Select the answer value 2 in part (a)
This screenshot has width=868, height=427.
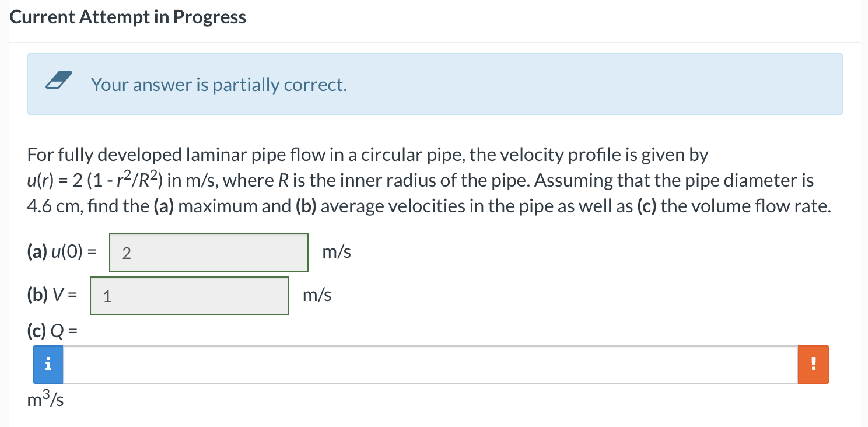[x=127, y=252]
